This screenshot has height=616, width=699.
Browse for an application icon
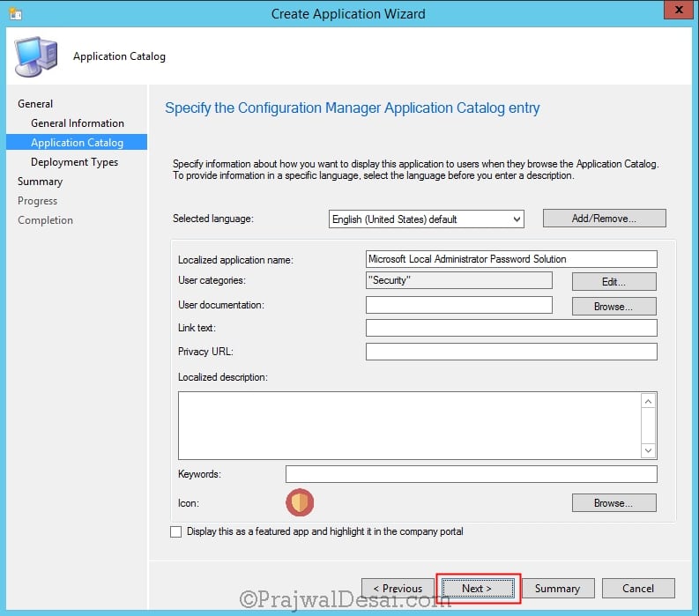point(613,503)
